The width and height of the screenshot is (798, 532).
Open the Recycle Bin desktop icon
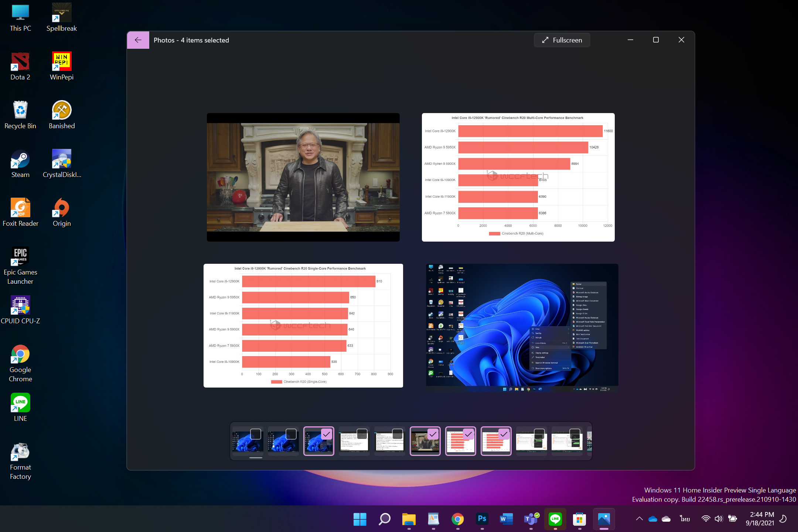[x=20, y=115]
